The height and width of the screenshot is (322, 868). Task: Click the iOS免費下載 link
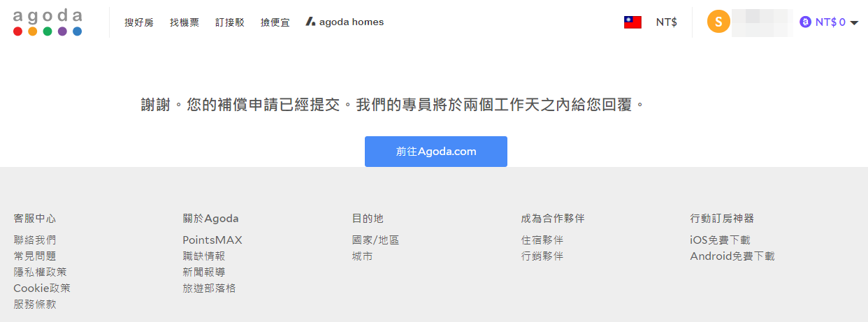(720, 240)
